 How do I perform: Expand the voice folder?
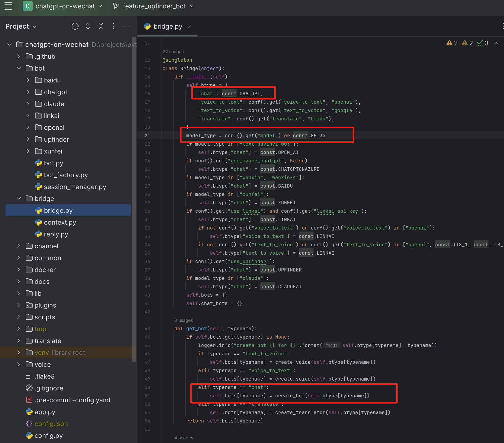[x=19, y=364]
